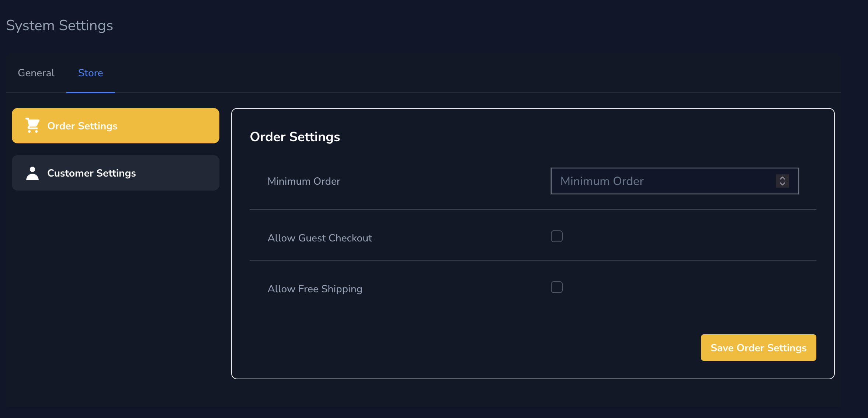Click the Order Settings panel heading
Screen dimensions: 868x418
pyautogui.click(x=295, y=137)
